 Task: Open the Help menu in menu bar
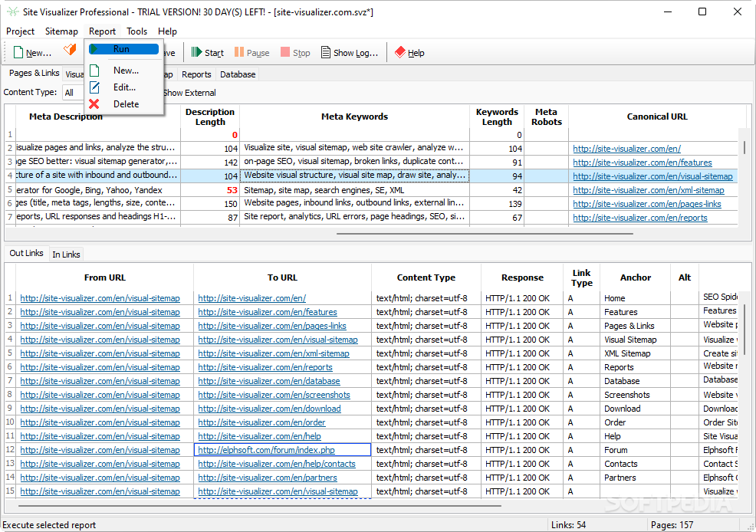tap(167, 31)
